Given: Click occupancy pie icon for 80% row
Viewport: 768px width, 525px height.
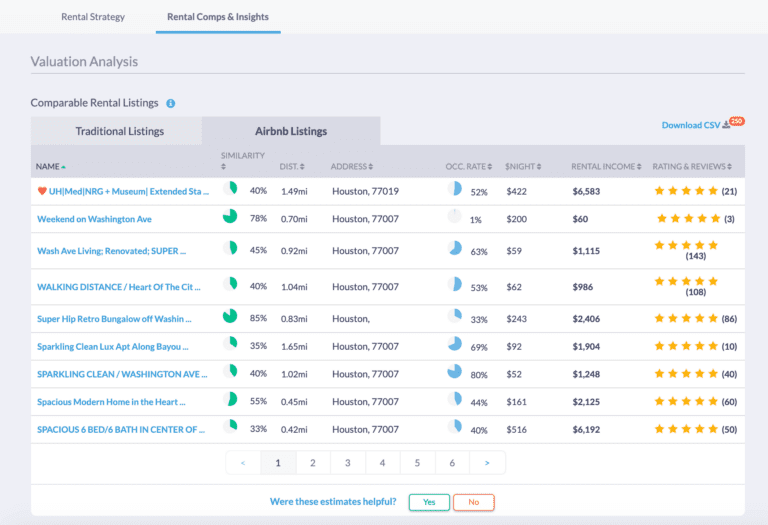Looking at the screenshot, I should click(455, 373).
